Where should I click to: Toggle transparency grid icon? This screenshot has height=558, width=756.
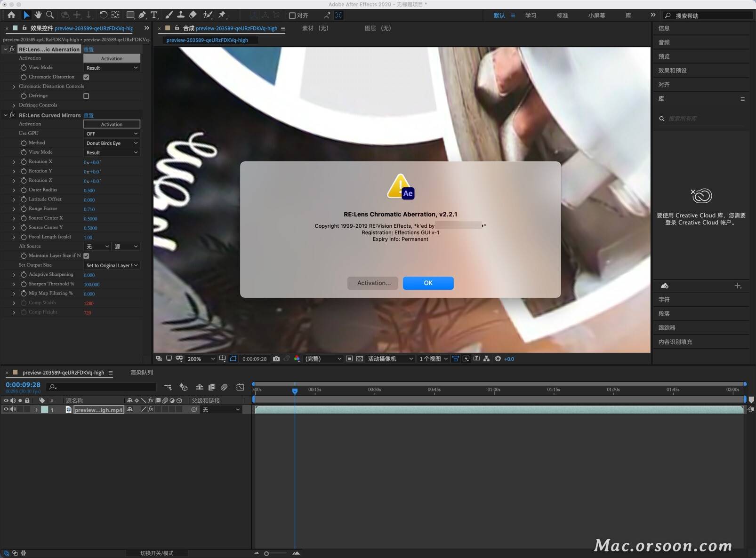coord(360,359)
